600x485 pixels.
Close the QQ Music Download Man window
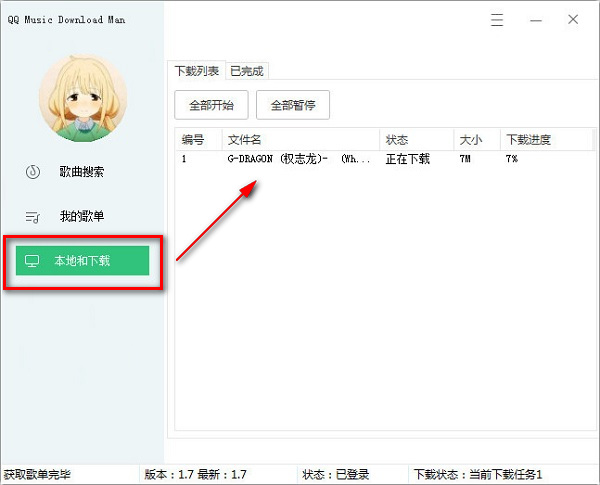(x=573, y=19)
